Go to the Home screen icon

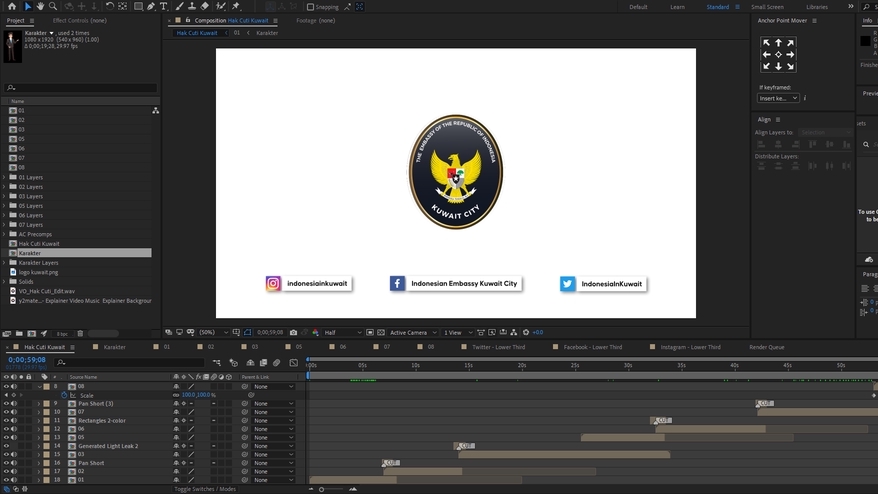[x=12, y=7]
